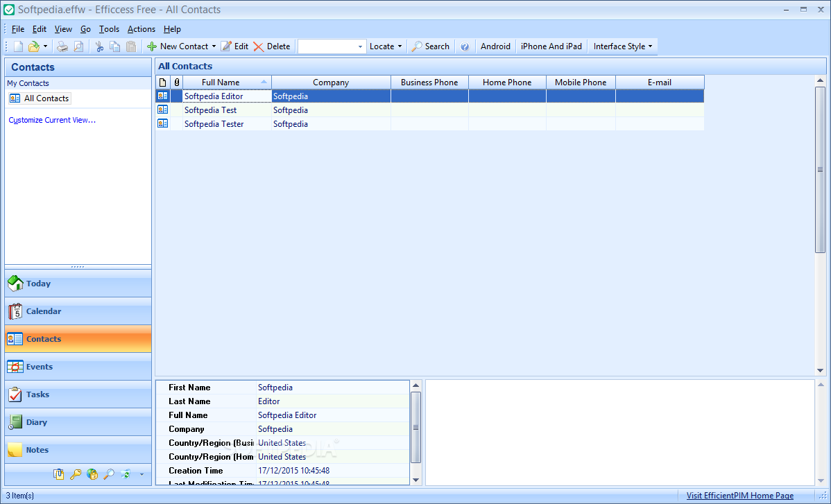Click the iPhone And iPad button
This screenshot has width=831, height=504.
[x=551, y=46]
